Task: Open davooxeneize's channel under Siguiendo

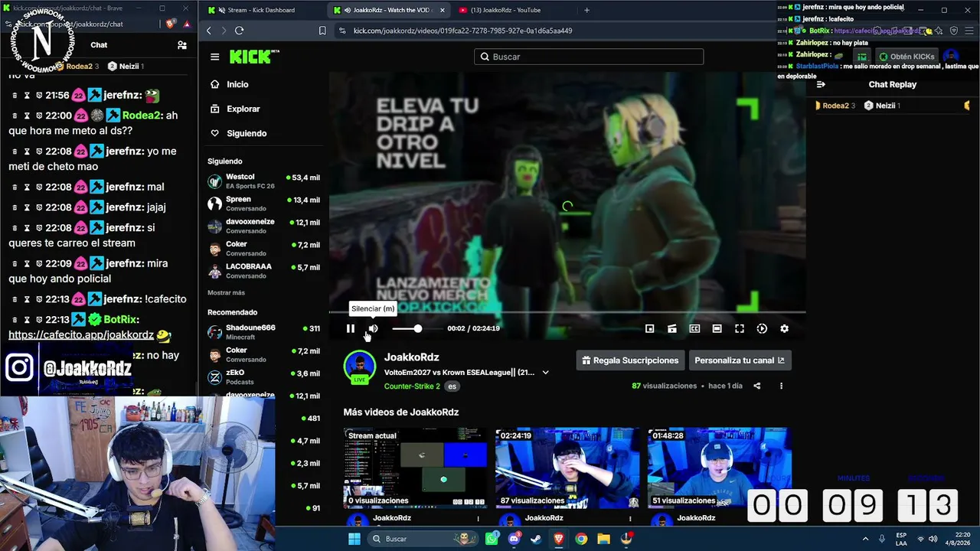Action: [x=264, y=226]
